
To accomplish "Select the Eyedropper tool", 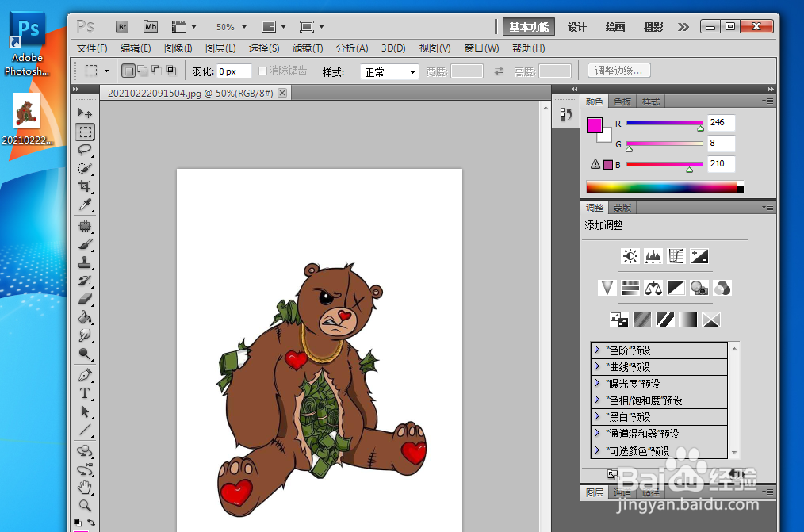I will coord(85,205).
